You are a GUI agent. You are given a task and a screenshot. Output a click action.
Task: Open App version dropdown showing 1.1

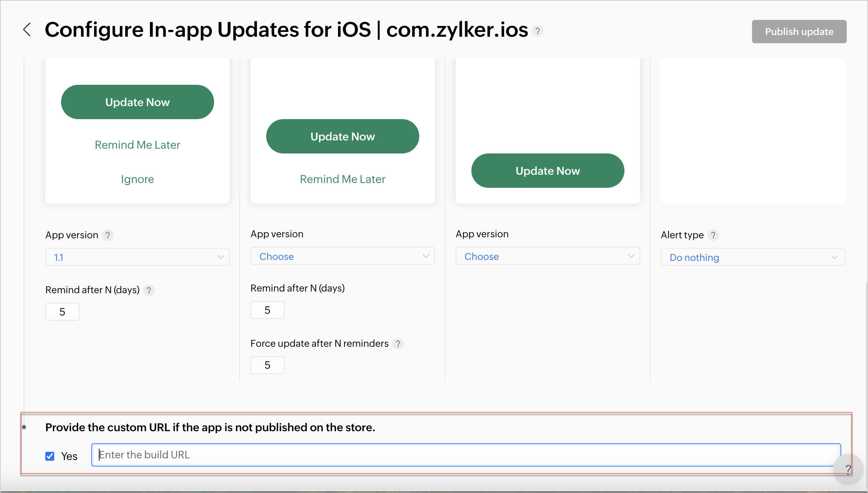[x=137, y=257]
